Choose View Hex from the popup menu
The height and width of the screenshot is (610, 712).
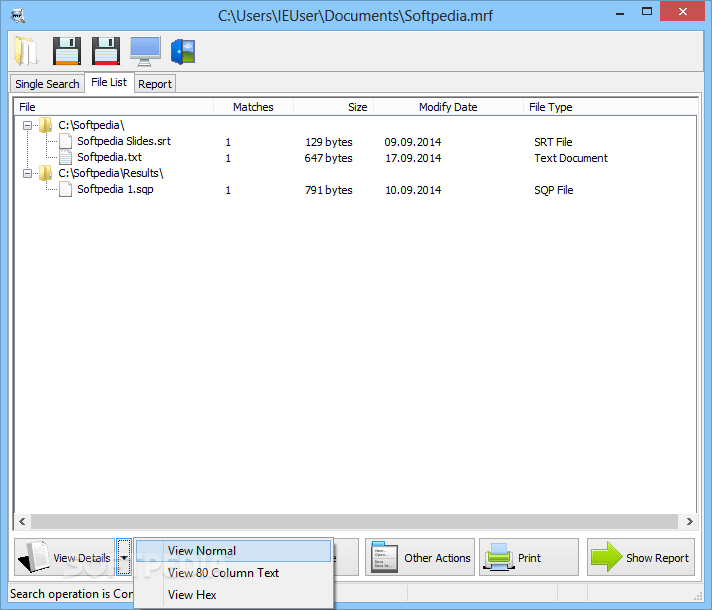click(233, 595)
